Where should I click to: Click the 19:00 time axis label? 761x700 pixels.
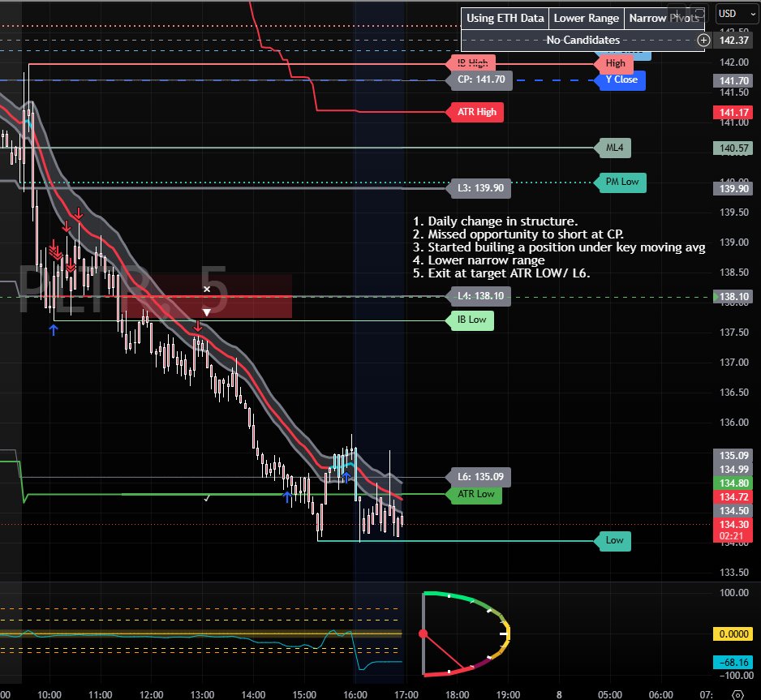tap(508, 694)
